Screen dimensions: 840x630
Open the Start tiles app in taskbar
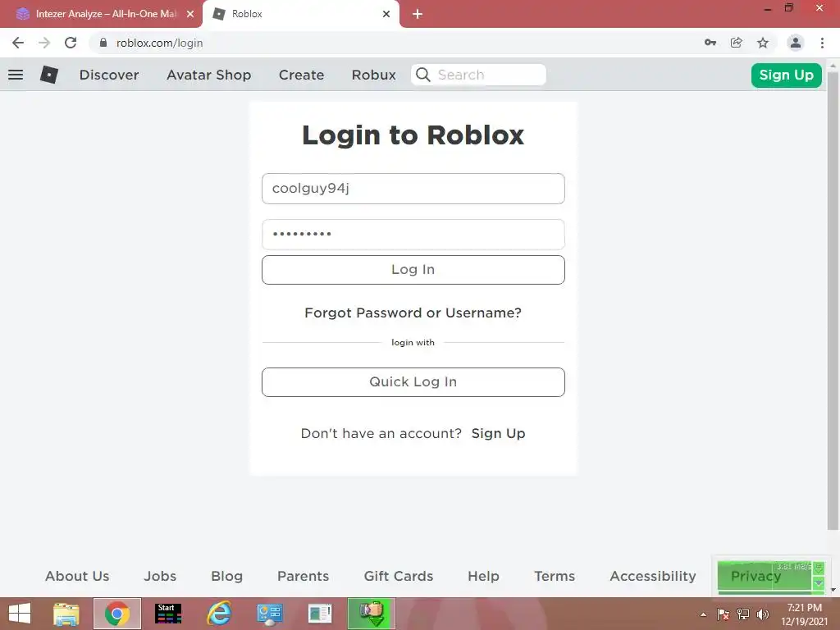coord(168,614)
